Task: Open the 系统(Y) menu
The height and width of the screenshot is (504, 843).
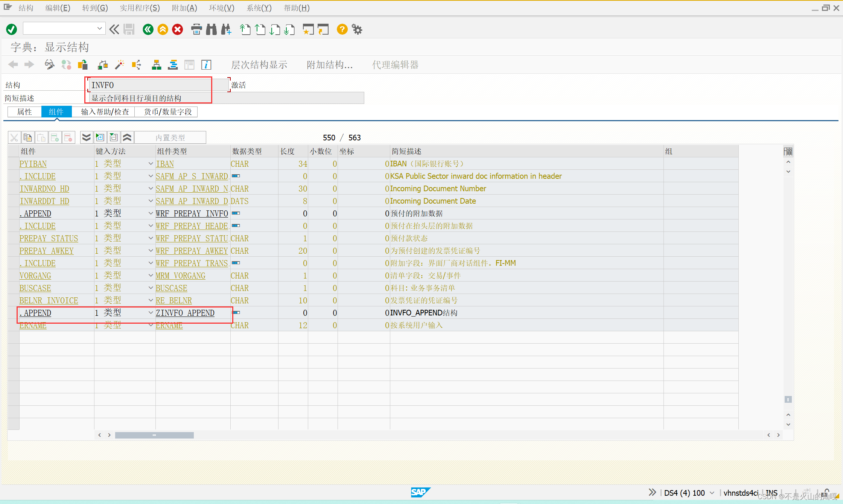Action: pyautogui.click(x=259, y=8)
